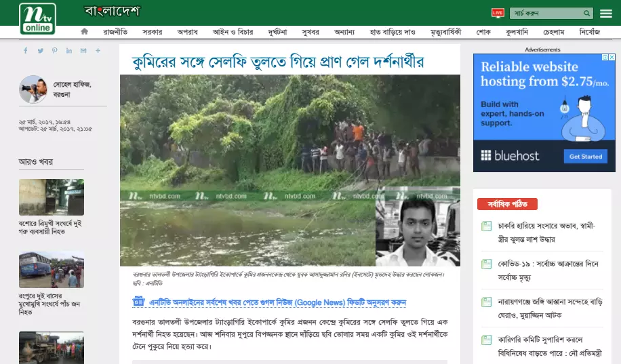Open চাকরি হারিয়ে সংসারে অভাব story link
The width and height of the screenshot is (621, 364).
point(546,232)
